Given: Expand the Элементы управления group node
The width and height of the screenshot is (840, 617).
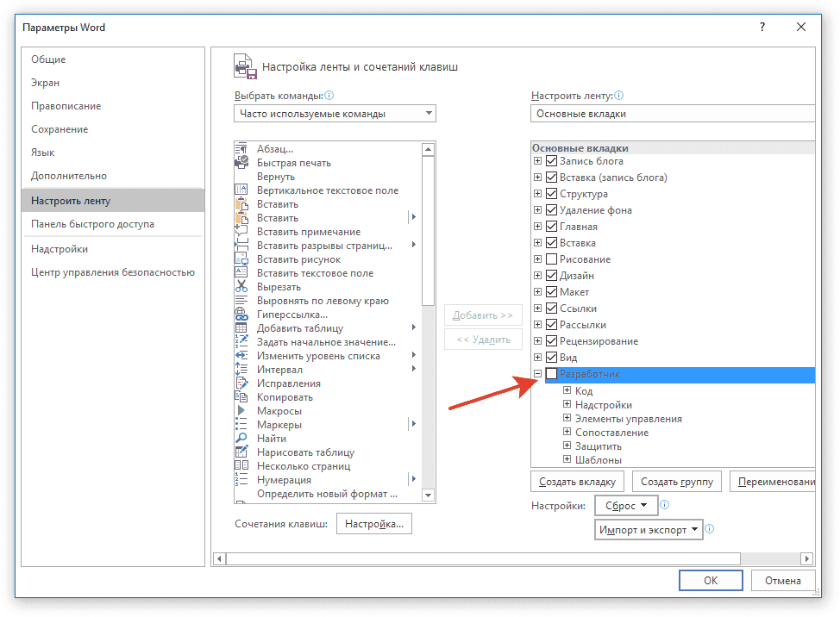Looking at the screenshot, I should (567, 418).
